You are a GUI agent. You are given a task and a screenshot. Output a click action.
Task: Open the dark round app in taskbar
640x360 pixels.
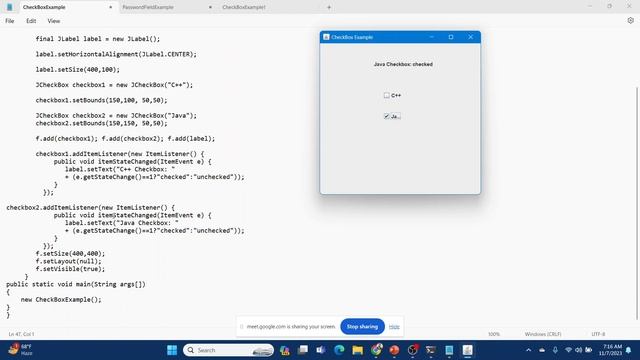[413, 350]
